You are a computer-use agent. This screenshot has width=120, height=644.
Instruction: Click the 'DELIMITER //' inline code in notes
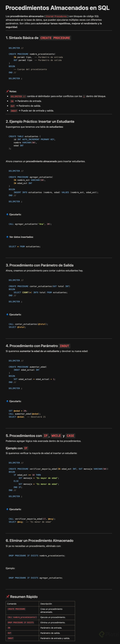[x=18, y=96]
